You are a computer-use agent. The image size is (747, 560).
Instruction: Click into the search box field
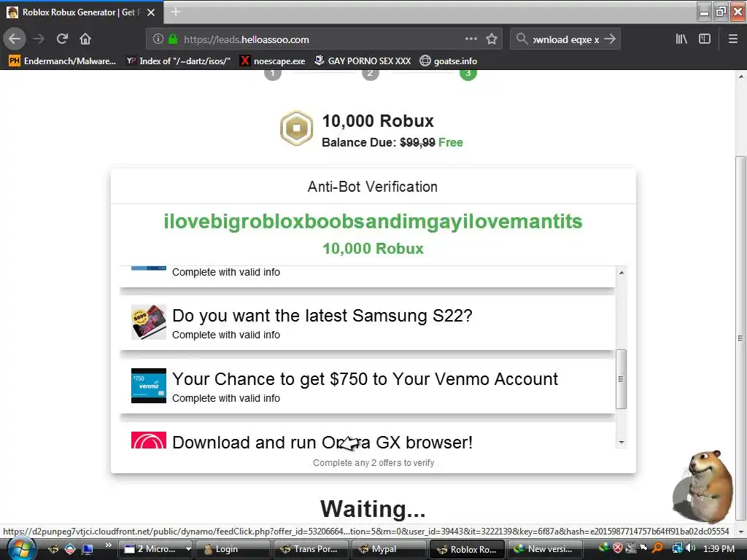coord(565,39)
